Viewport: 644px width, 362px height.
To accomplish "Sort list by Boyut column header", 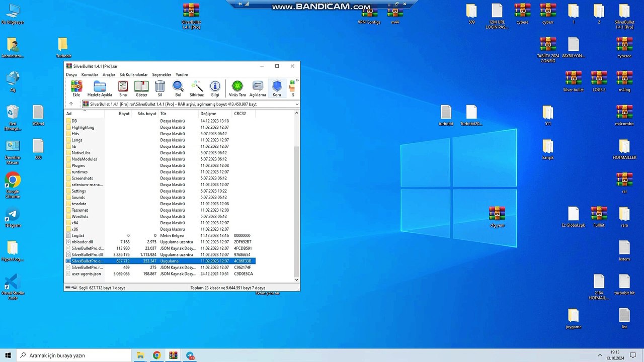I will pos(124,114).
